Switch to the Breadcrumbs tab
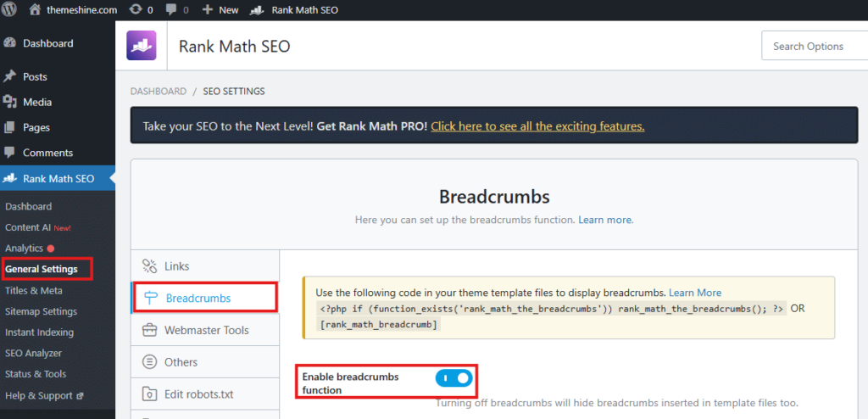The height and width of the screenshot is (419, 868). [205, 299]
